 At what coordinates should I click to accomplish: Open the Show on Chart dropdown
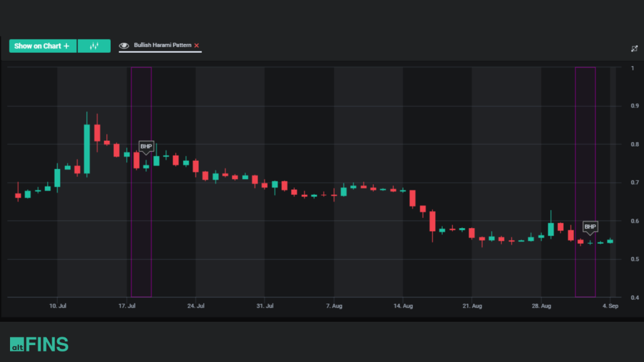[x=42, y=45]
